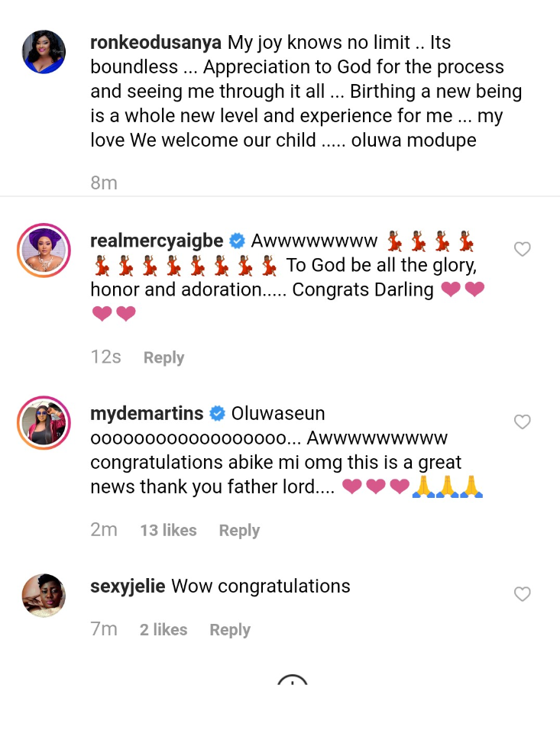Click the 8m timestamp under ronkeodusanya's caption
The height and width of the screenshot is (756, 560).
coord(104,183)
